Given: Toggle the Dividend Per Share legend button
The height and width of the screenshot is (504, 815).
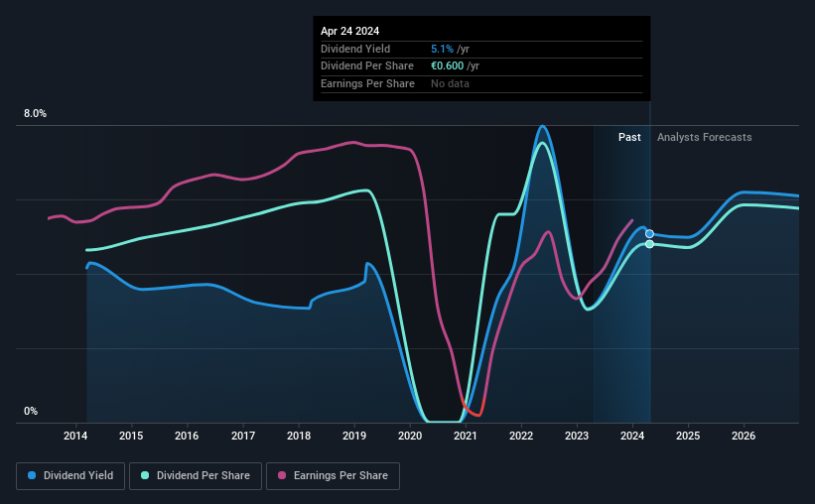Looking at the screenshot, I should 196,476.
